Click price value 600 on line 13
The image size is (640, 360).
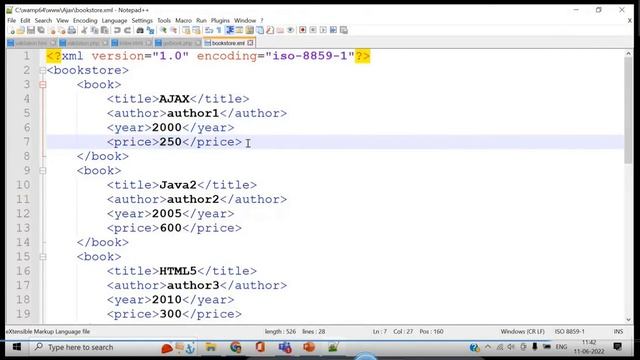click(171, 228)
